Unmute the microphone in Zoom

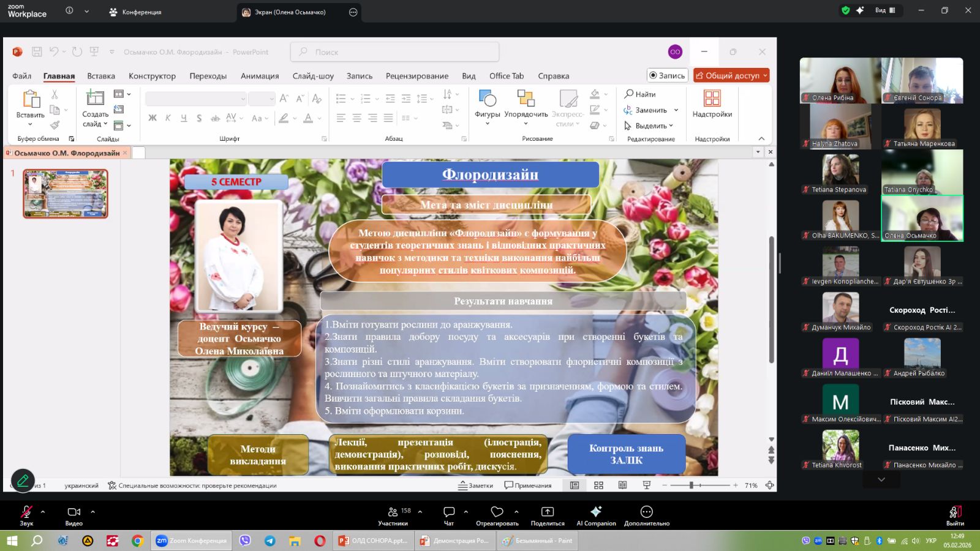[26, 512]
